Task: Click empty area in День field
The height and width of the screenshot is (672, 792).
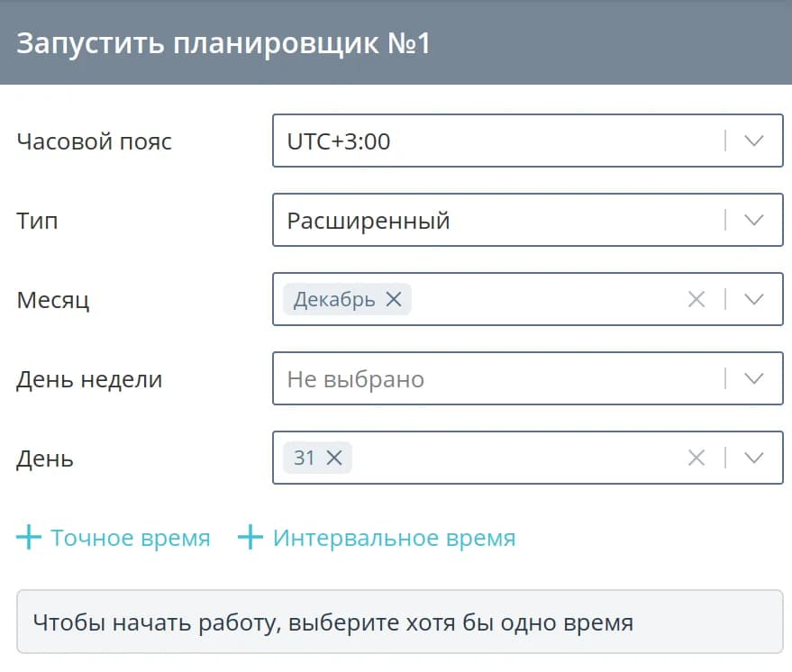Action: click(514, 458)
